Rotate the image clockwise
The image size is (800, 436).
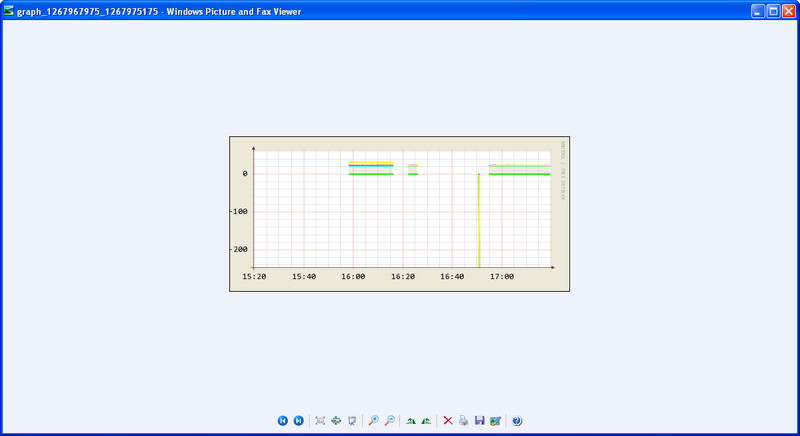pos(411,421)
